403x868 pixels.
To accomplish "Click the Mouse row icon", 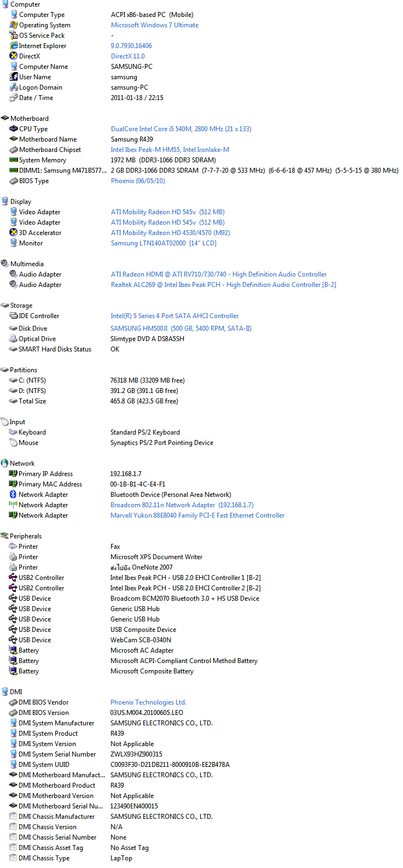I will point(13,443).
